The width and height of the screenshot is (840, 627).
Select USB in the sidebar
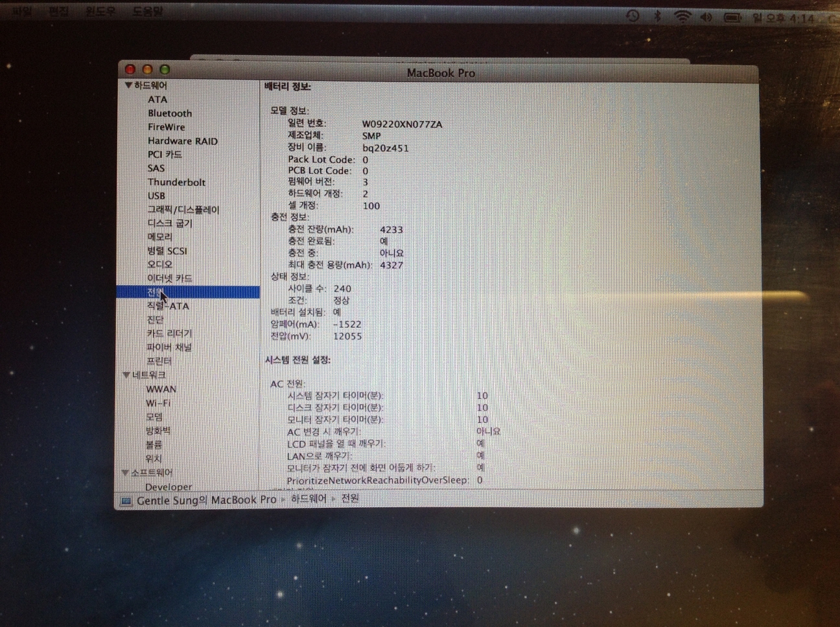[156, 196]
